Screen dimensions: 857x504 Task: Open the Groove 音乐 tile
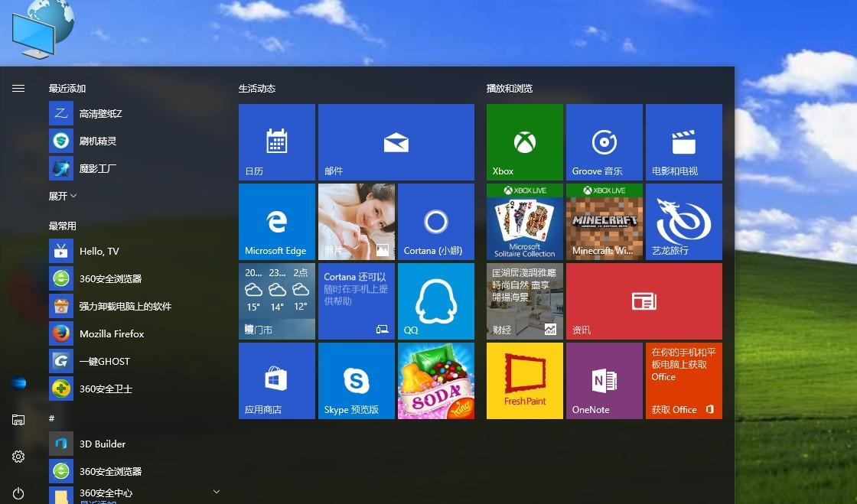(604, 142)
